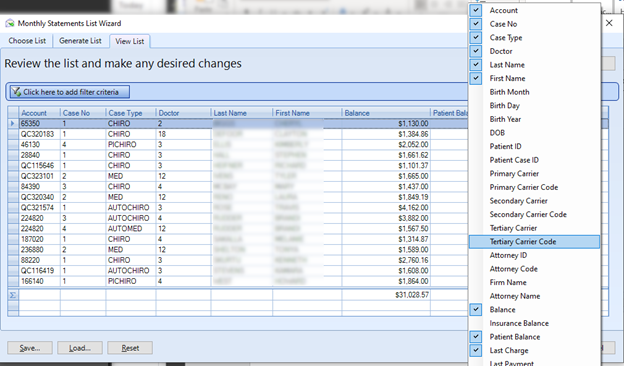This screenshot has height=366, width=624.
Task: Uncheck the Case No column option
Action: [476, 24]
